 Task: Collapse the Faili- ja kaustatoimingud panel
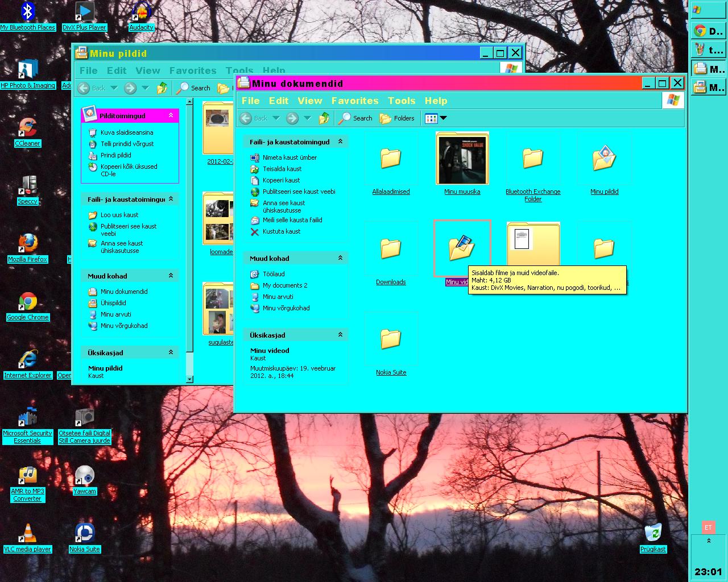coord(340,142)
